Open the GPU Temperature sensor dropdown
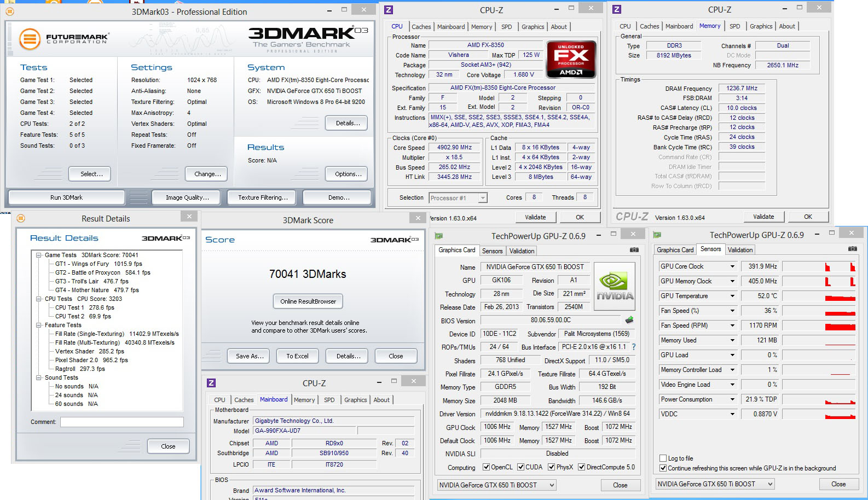This screenshot has height=500, width=868. pyautogui.click(x=732, y=296)
